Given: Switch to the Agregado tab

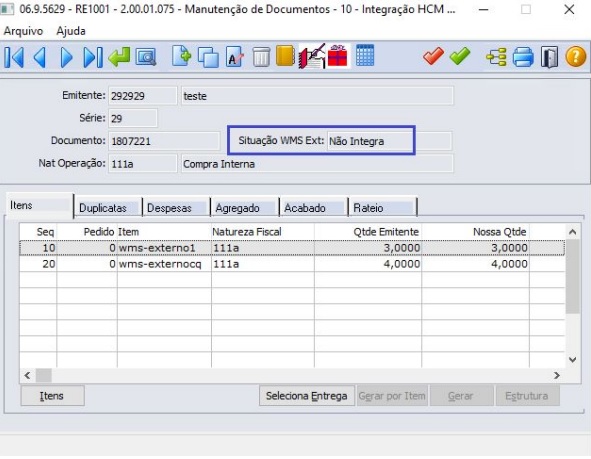Looking at the screenshot, I should pos(245,208).
